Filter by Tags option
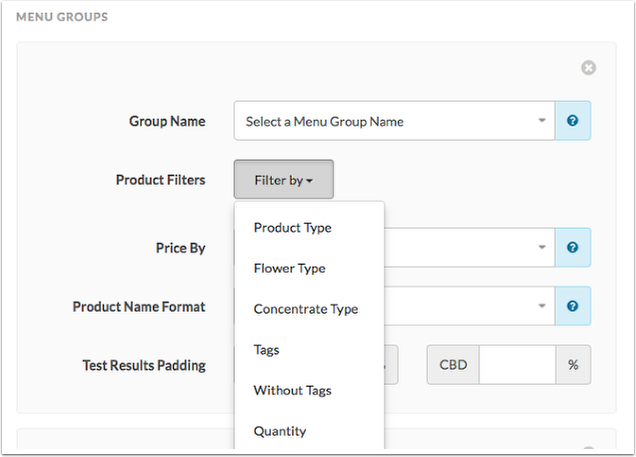 point(266,350)
